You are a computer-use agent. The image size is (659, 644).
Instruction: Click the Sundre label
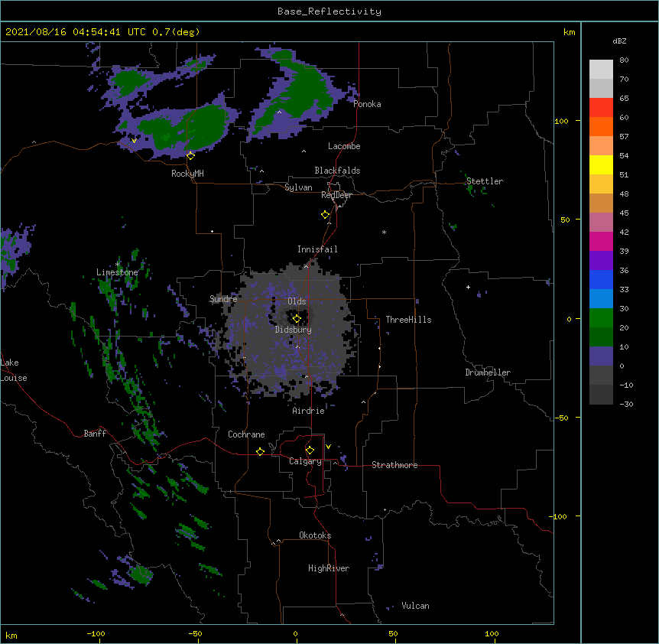coord(223,299)
